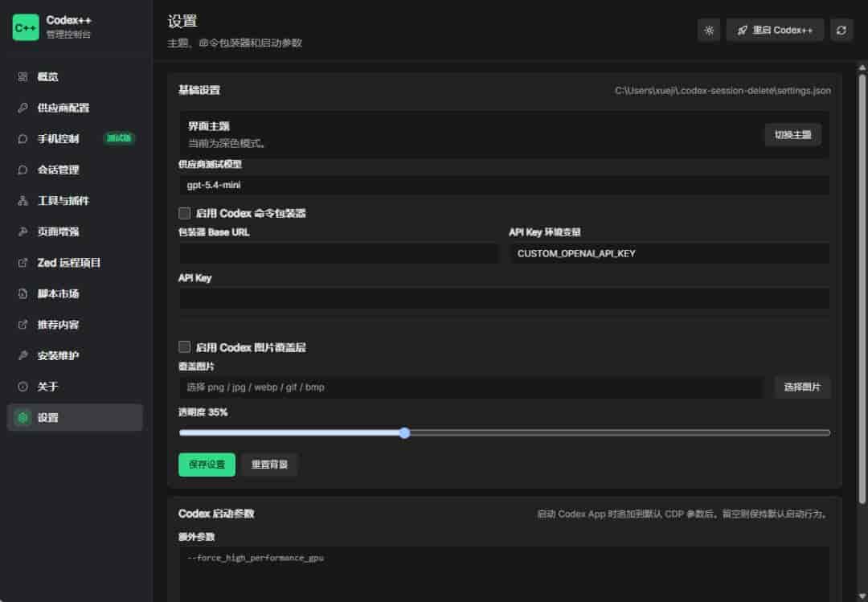Click the scrollbar up arrow
This screenshot has width=868, height=602.
(862, 68)
